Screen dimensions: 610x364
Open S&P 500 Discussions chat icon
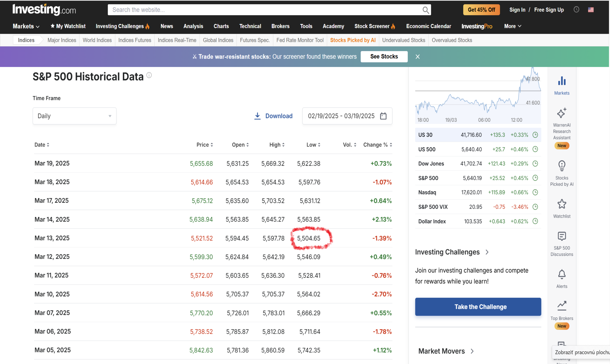561,236
